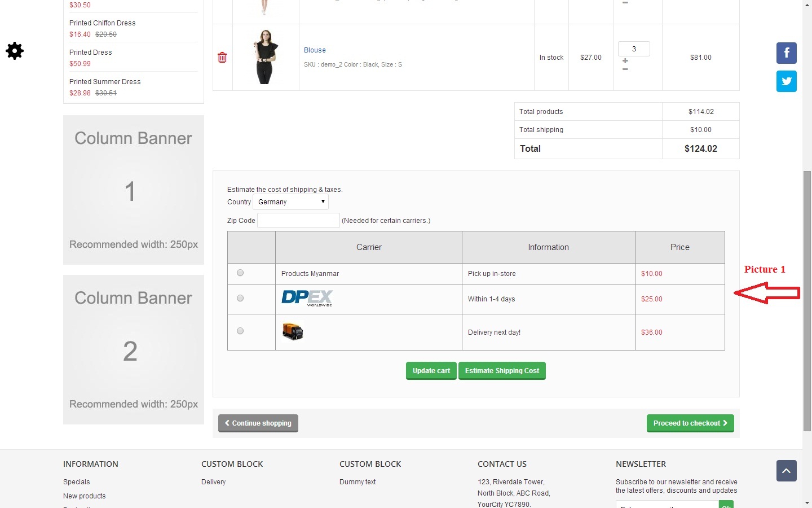Proceed to checkout
This screenshot has height=508, width=812.
click(x=690, y=423)
